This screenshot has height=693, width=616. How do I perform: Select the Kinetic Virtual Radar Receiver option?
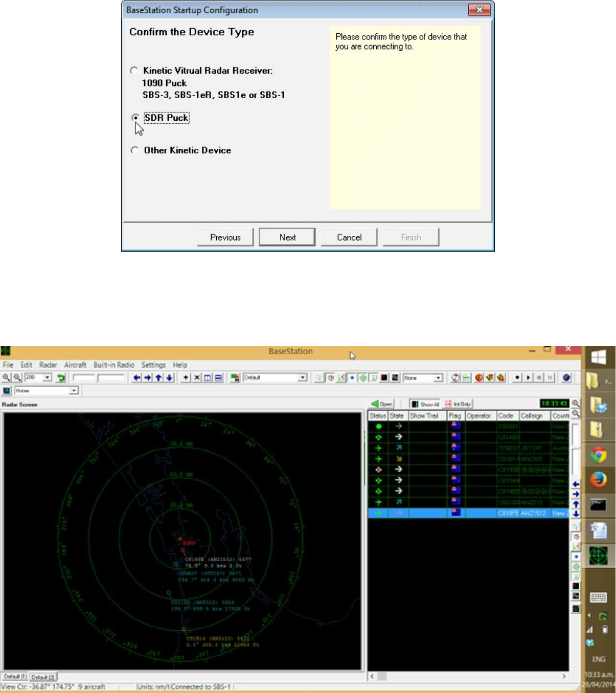(134, 70)
